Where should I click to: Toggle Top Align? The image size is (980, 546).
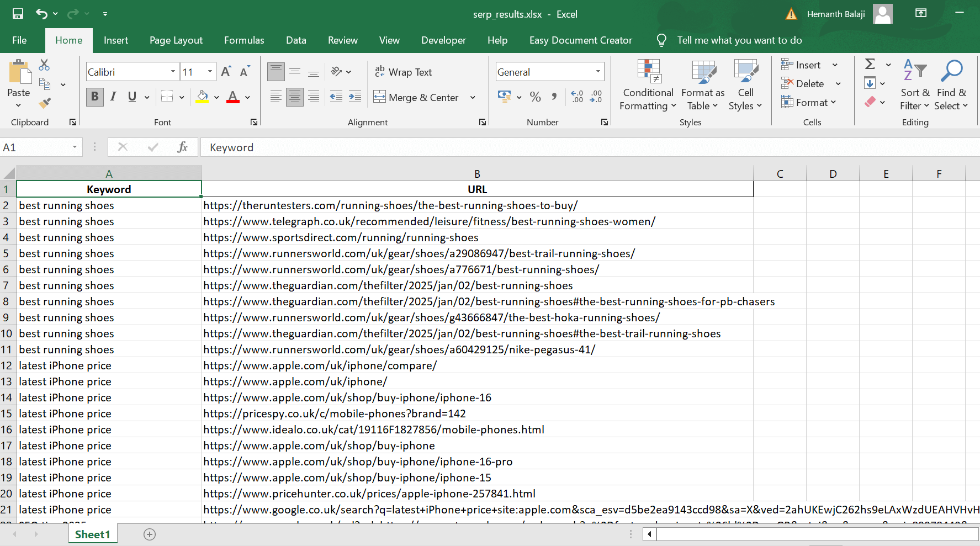276,72
